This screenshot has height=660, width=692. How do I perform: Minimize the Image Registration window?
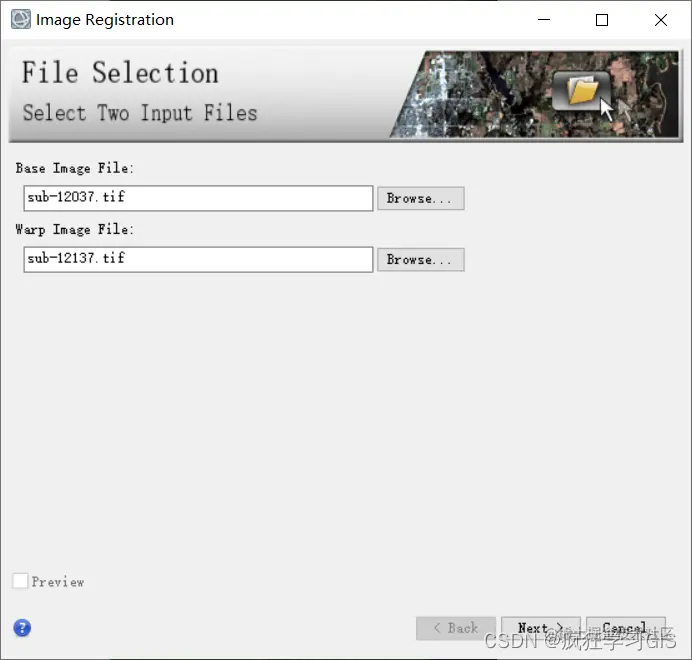pyautogui.click(x=544, y=19)
